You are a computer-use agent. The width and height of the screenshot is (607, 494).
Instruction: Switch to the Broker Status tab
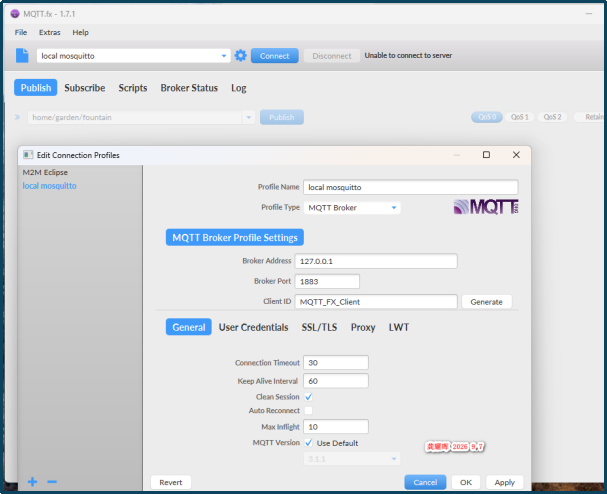pyautogui.click(x=189, y=88)
